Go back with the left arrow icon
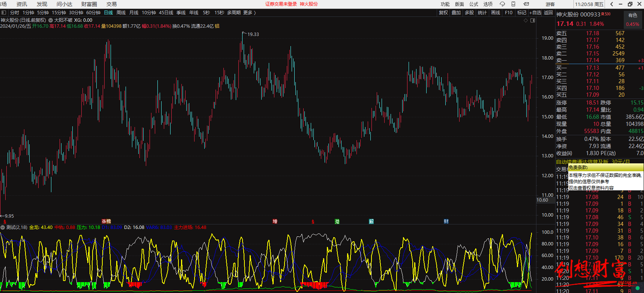Screen dimensions: 644x293 612,4
